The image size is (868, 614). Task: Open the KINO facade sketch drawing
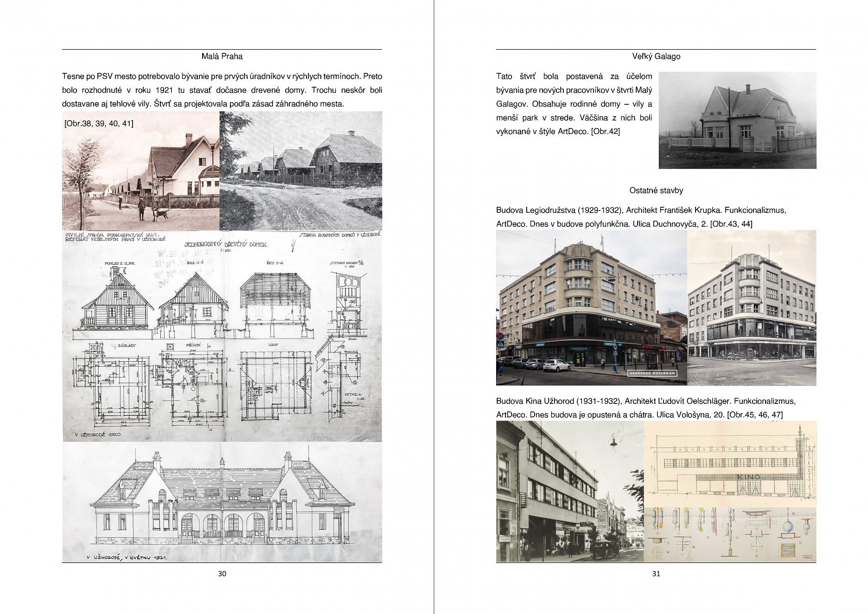click(730, 464)
